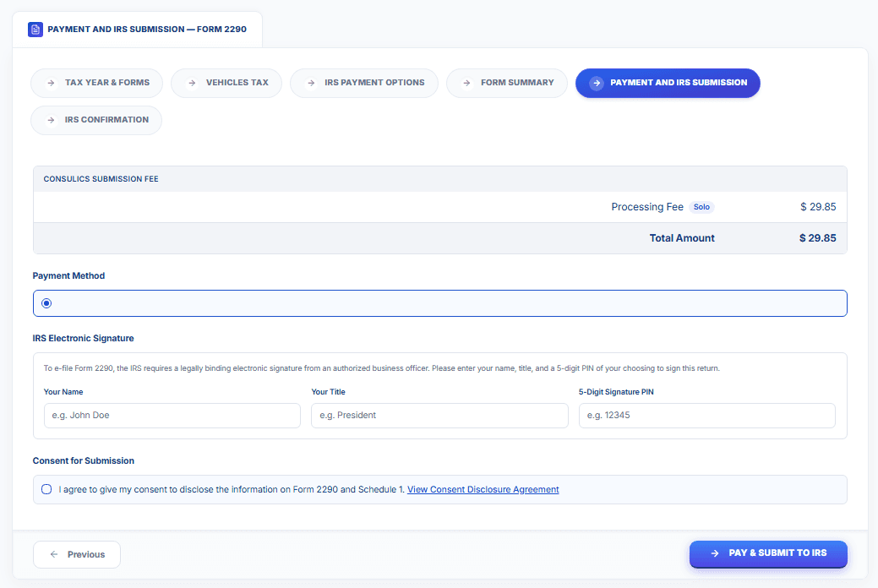Click the Form 2290 document icon in header
This screenshot has height=588, width=878.
(x=35, y=29)
